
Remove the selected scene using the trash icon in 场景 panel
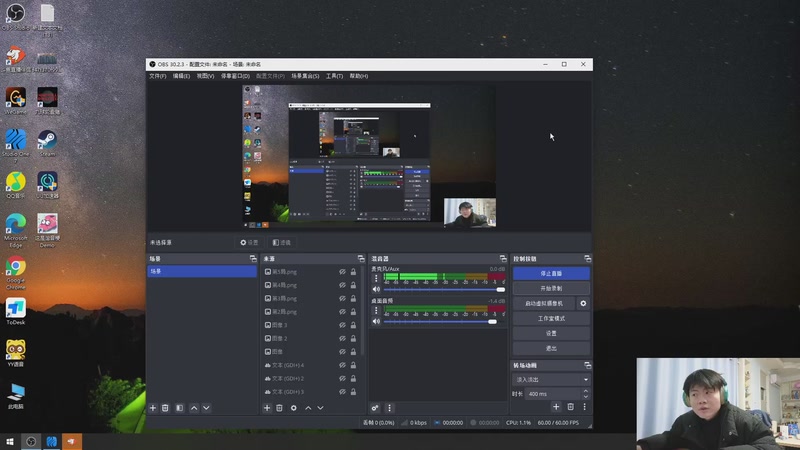point(165,408)
